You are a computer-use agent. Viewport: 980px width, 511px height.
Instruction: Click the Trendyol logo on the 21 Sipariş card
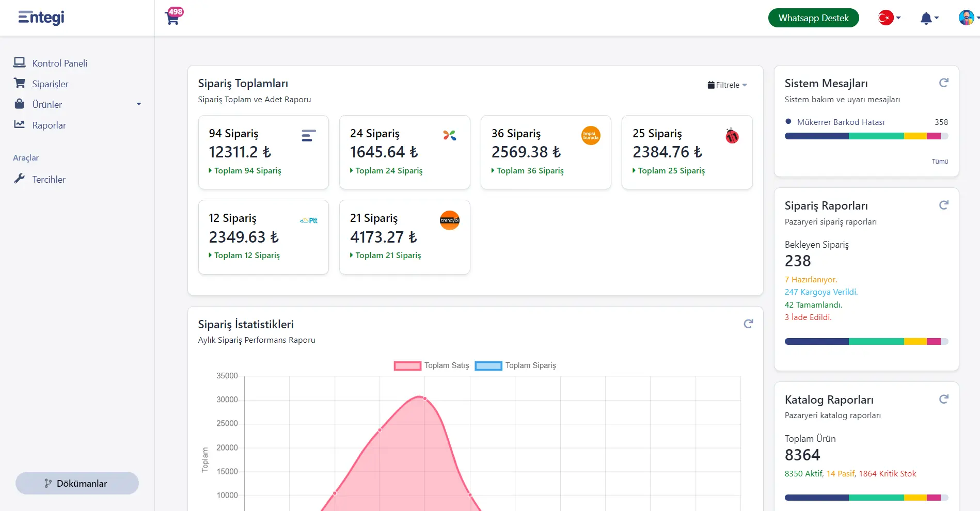[x=450, y=220]
